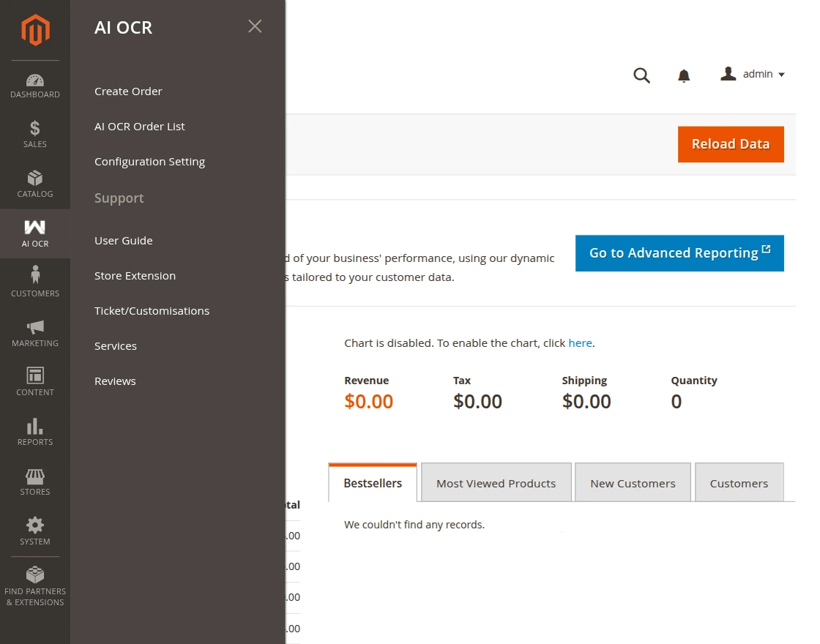820x644 pixels.
Task: Open the Reports sidebar icon
Action: point(34,432)
